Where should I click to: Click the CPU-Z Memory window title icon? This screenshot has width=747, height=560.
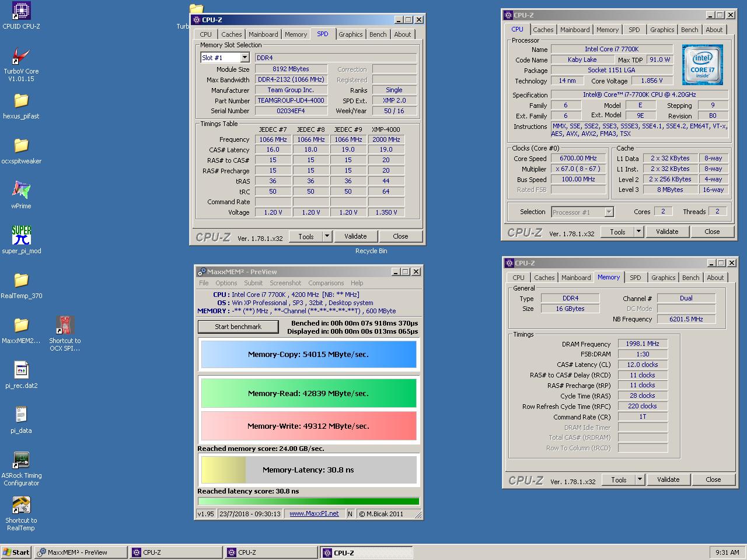click(509, 263)
